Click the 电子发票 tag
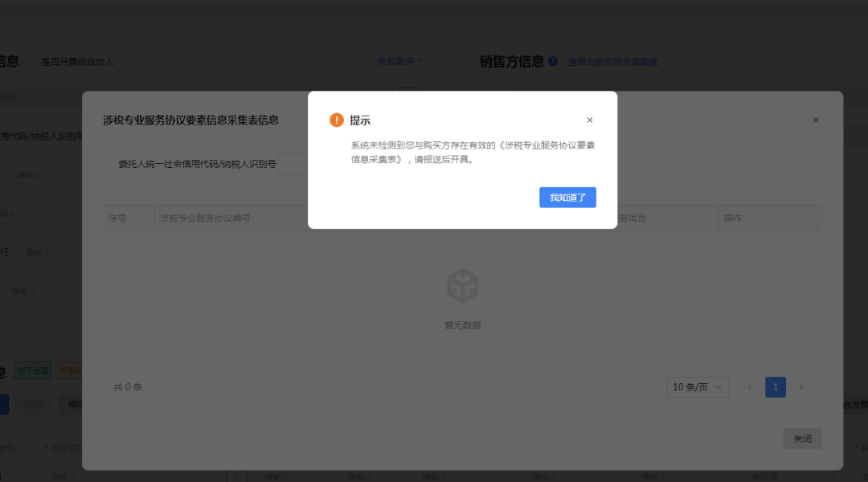The image size is (868, 482). point(33,371)
